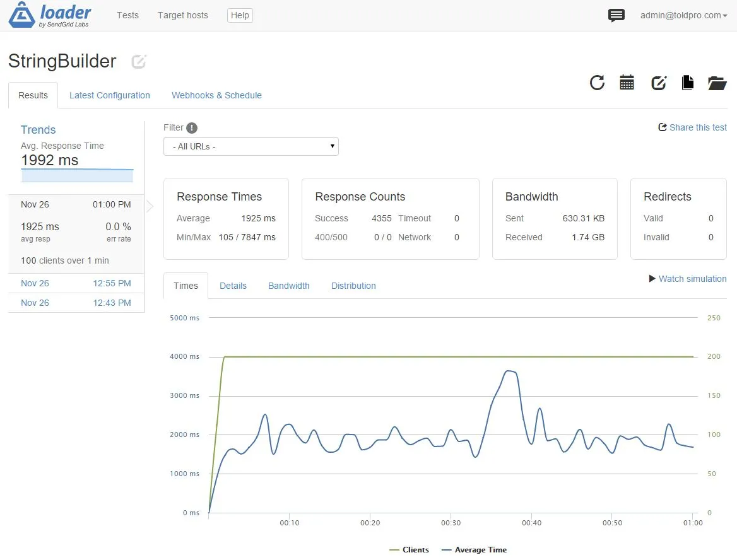Open the folder icon
Screen dimensions: 737x560
717,83
